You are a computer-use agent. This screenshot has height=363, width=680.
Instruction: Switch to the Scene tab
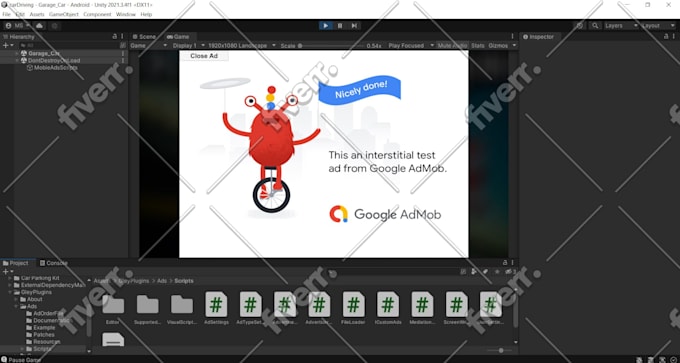click(144, 37)
